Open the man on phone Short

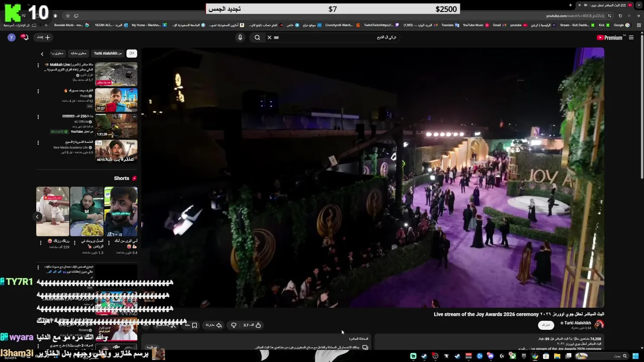pyautogui.click(x=121, y=211)
